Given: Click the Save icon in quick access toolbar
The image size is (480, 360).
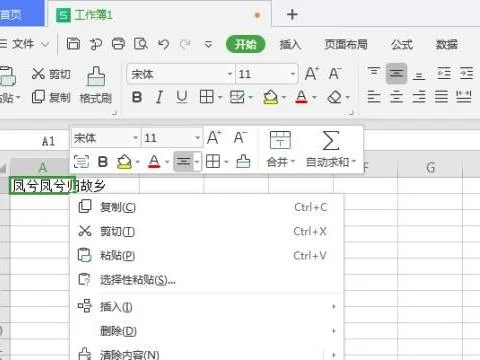Looking at the screenshot, I should (73, 44).
